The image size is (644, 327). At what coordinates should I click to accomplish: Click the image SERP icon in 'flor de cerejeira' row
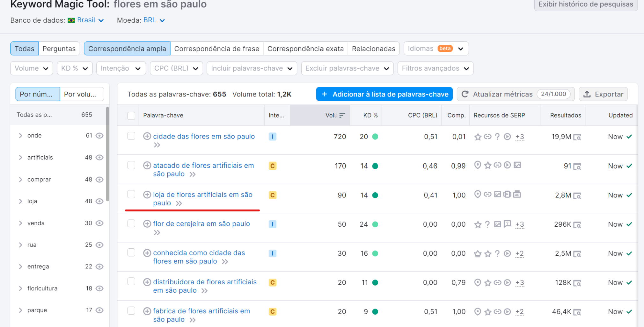point(497,224)
